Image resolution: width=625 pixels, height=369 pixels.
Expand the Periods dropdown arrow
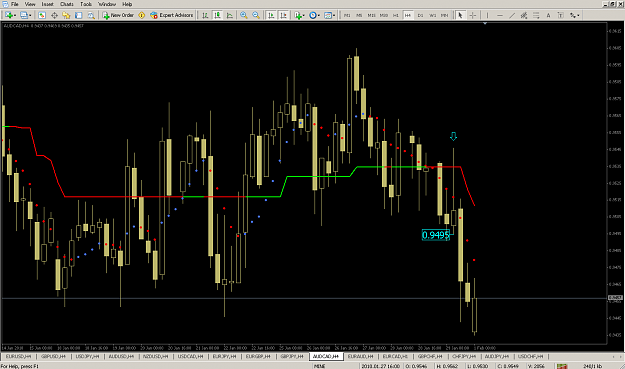pyautogui.click(x=319, y=16)
